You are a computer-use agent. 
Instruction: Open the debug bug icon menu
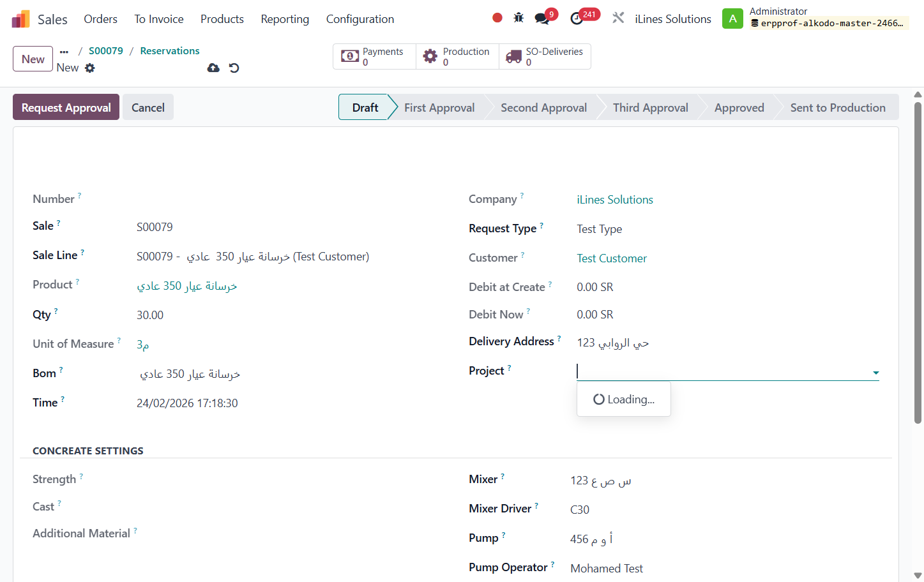click(519, 18)
